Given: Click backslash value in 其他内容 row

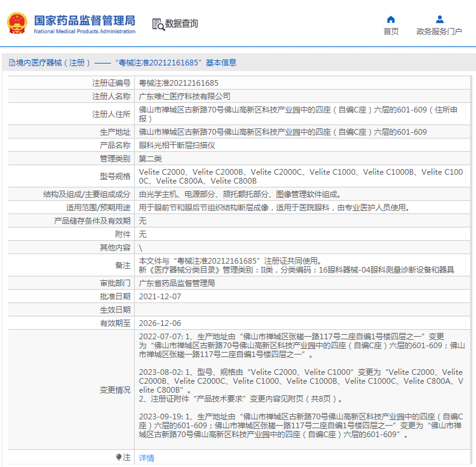Looking at the screenshot, I should pyautogui.click(x=140, y=248).
